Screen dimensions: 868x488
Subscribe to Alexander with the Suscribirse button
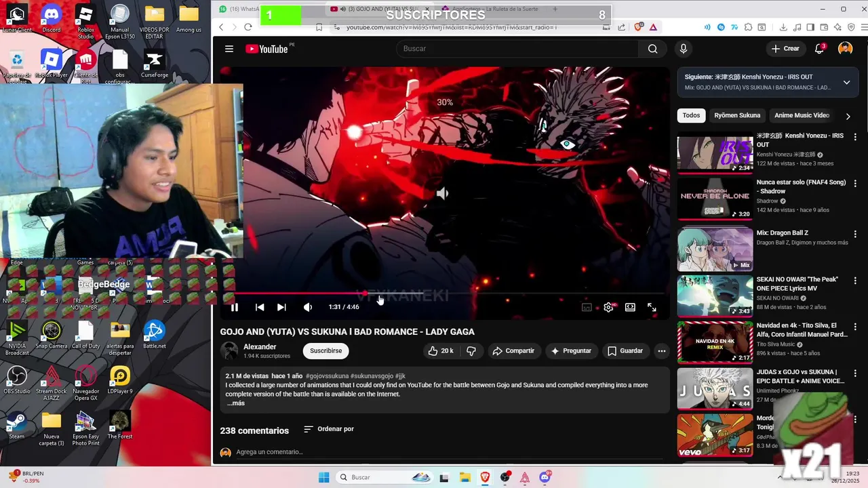pyautogui.click(x=326, y=351)
